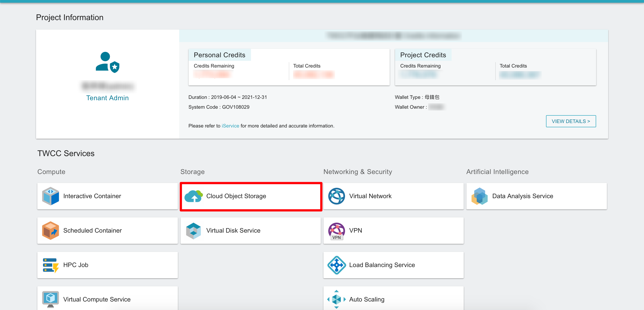
Task: Click the Compute category heading
Action: click(51, 172)
